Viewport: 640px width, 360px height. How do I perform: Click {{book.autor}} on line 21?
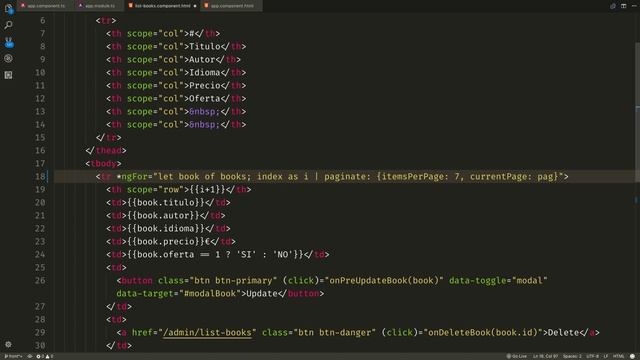coord(163,216)
